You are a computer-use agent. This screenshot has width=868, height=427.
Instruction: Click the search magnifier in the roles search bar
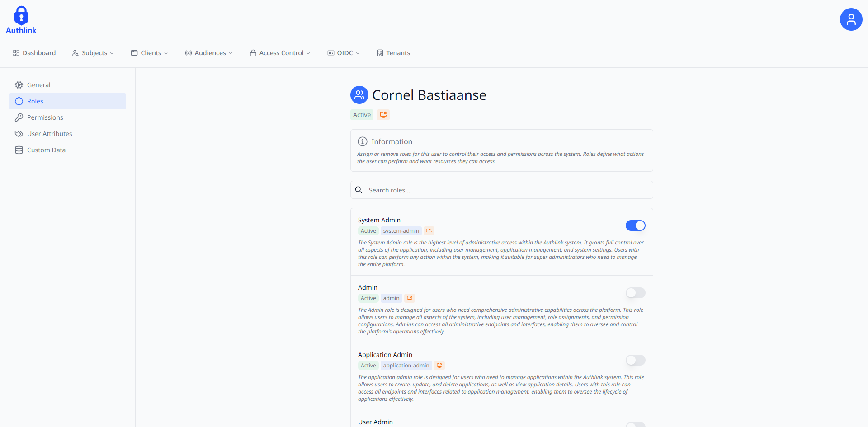tap(359, 190)
